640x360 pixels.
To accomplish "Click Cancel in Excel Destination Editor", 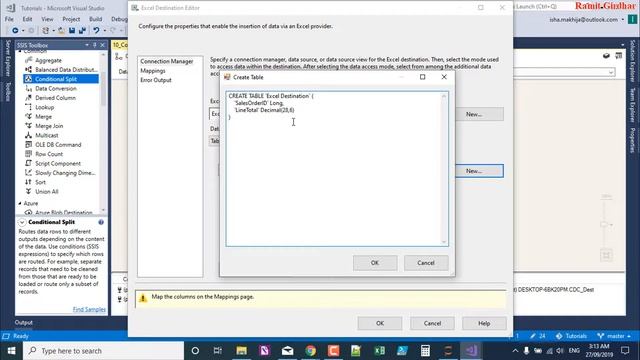I will click(432, 323).
